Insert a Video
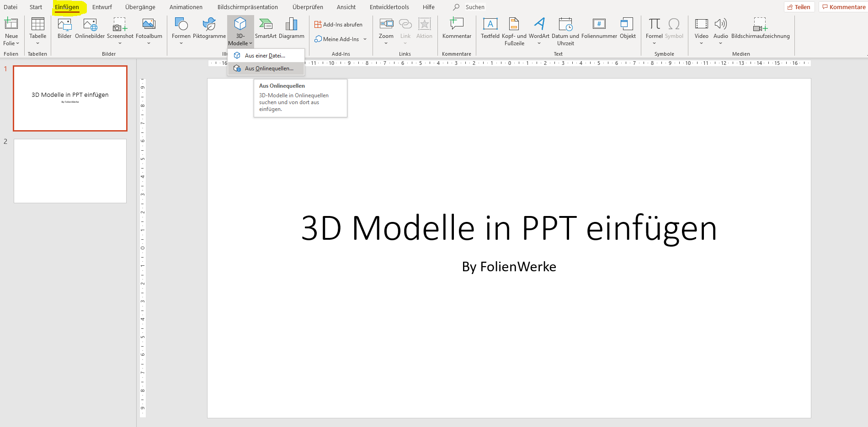Screen dimensions: 868x427 701,24
